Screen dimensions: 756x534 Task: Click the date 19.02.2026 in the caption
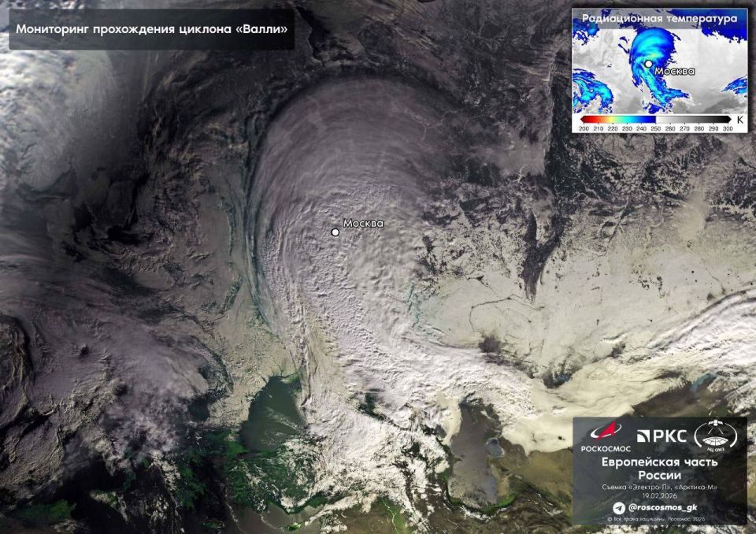[x=659, y=495]
